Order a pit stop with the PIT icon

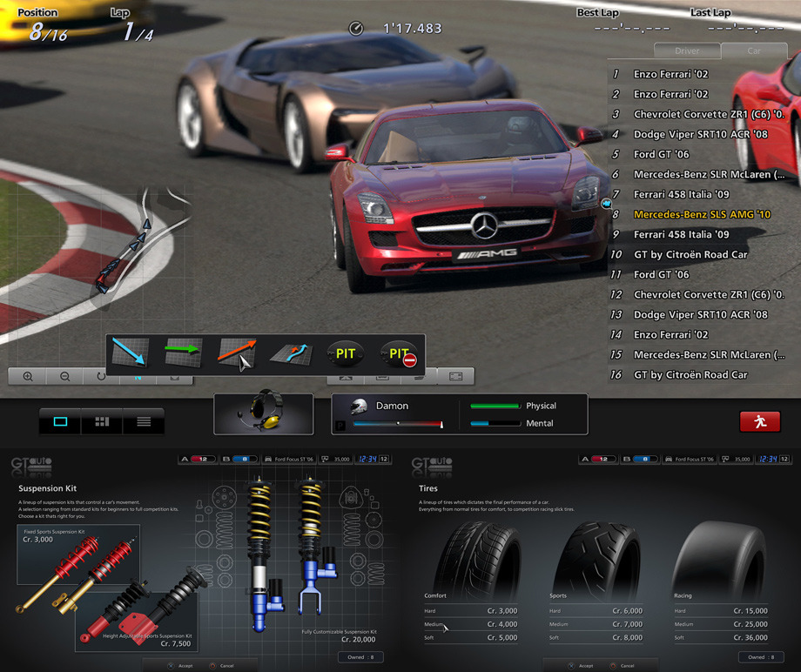tap(346, 353)
